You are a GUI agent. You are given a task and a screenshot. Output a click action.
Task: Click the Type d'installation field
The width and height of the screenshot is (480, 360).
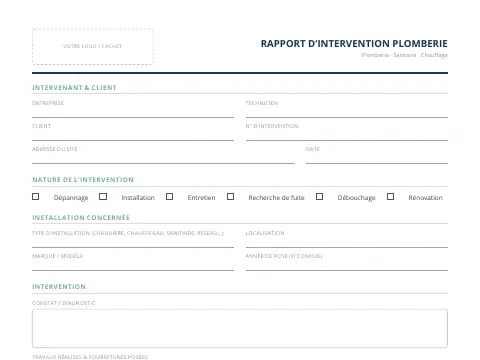pos(133,242)
